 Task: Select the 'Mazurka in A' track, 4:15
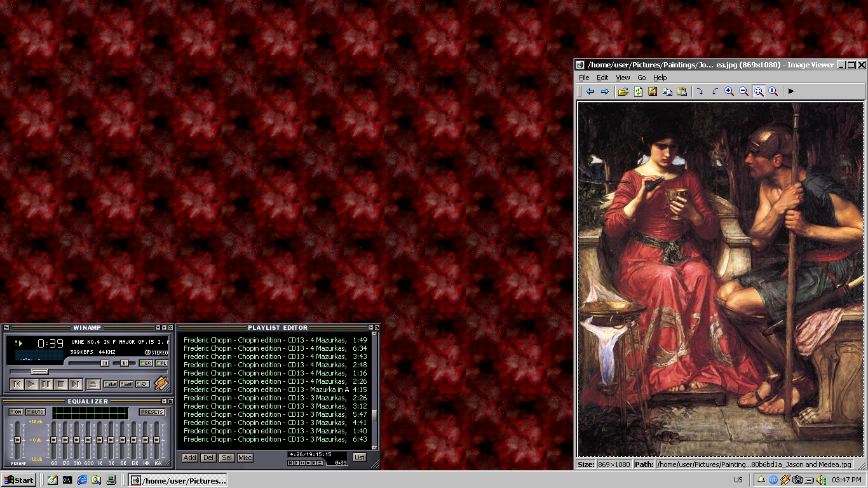click(275, 390)
